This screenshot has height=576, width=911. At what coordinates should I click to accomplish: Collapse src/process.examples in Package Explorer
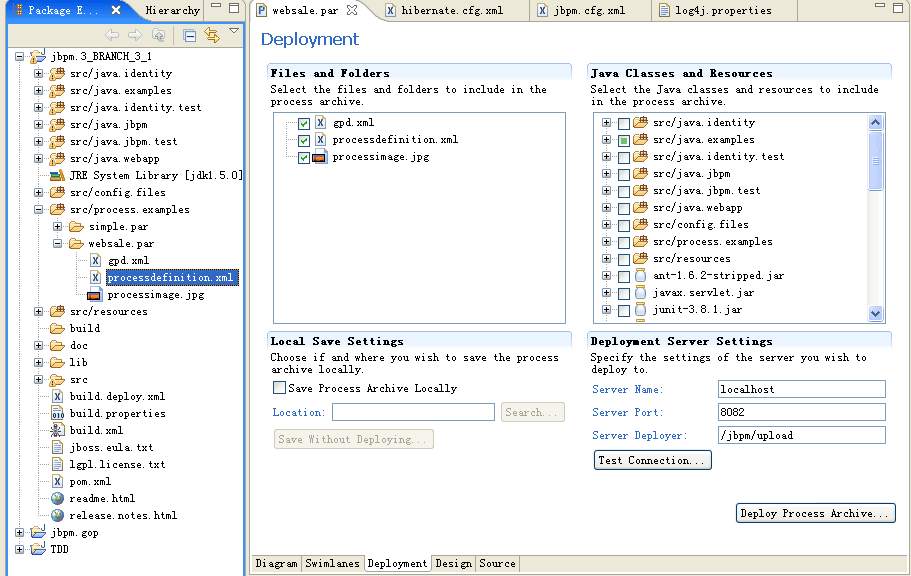pos(38,209)
